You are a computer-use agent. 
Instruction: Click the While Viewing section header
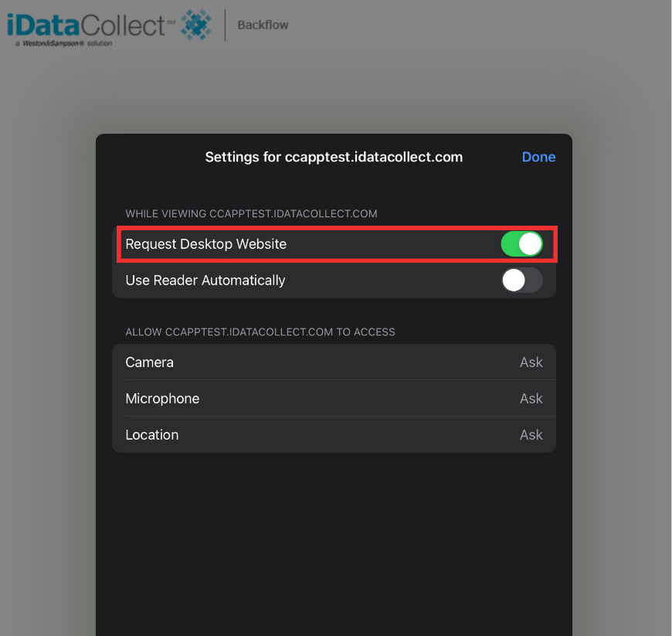point(251,213)
